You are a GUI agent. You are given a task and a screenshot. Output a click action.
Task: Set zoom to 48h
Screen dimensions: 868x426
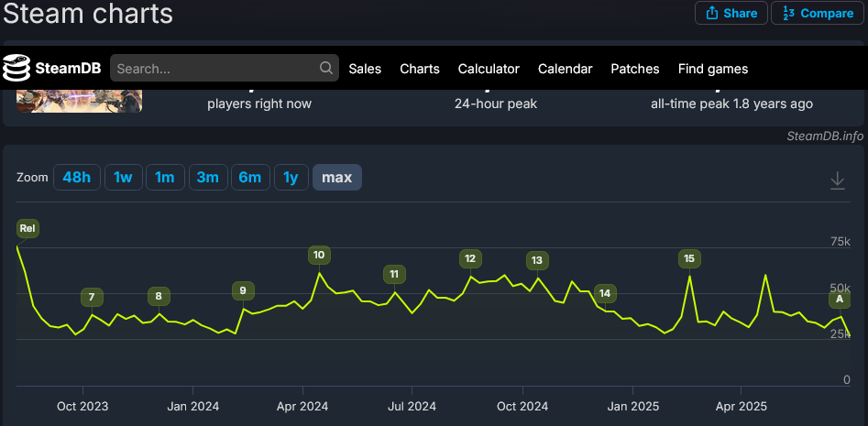coord(77,178)
